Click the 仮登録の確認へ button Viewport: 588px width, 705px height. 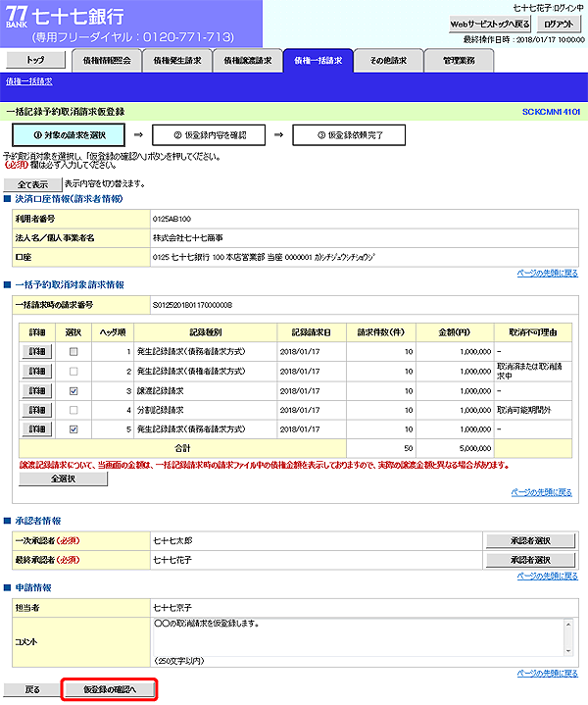[110, 689]
